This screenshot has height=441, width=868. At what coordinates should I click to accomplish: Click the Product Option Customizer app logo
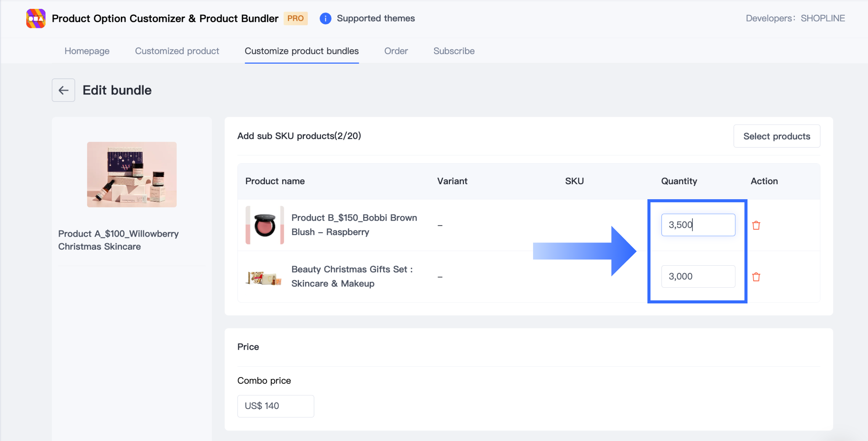[36, 18]
